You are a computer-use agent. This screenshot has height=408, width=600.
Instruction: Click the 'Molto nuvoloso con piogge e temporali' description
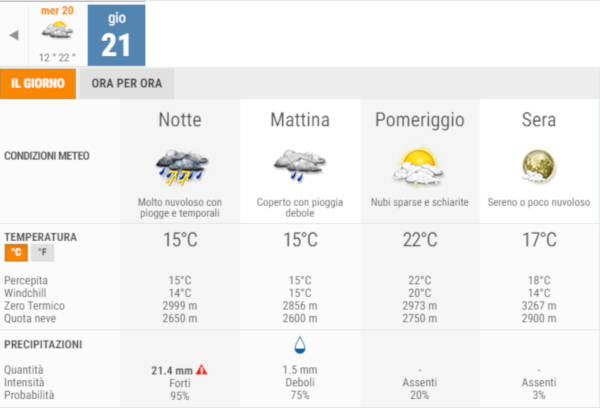pyautogui.click(x=180, y=207)
